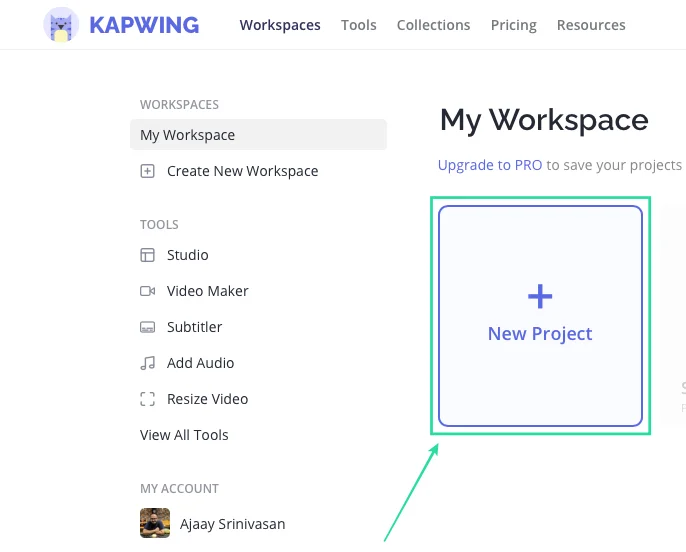Open the Tools menu in top navigation
686x552 pixels.
(358, 25)
